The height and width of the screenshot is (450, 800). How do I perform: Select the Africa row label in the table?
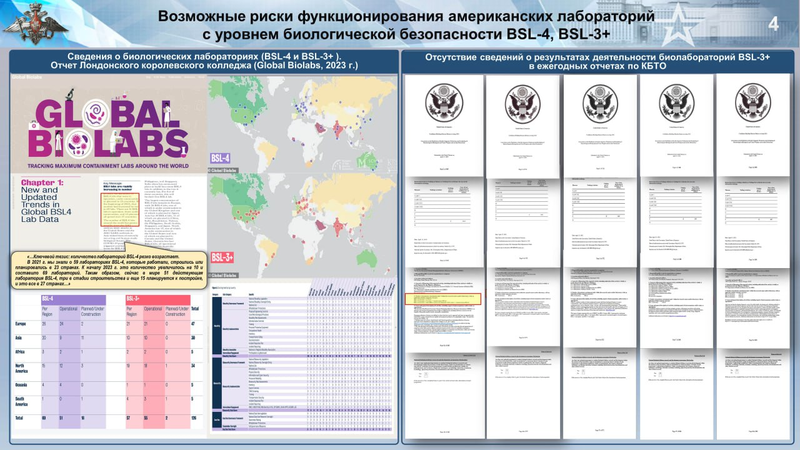pos(20,352)
